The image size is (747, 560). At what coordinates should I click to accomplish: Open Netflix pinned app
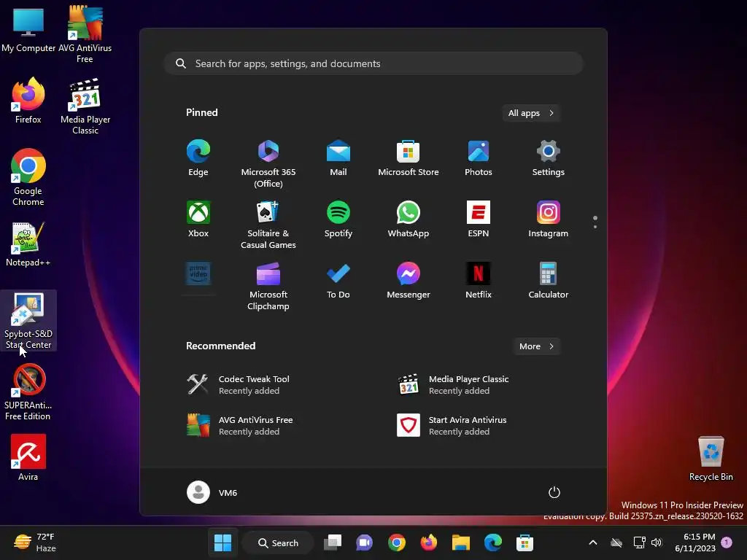[x=479, y=281]
